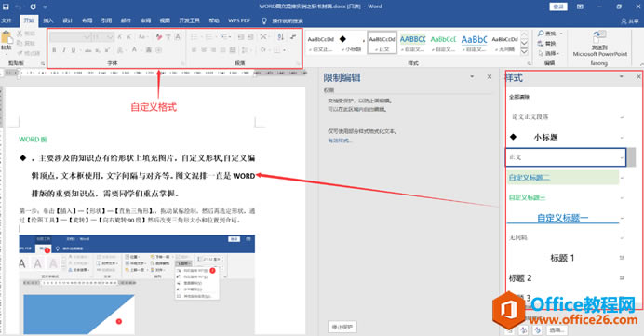Click the Login (登录) button in title bar
Screen dimensions: 644x336
558,7
